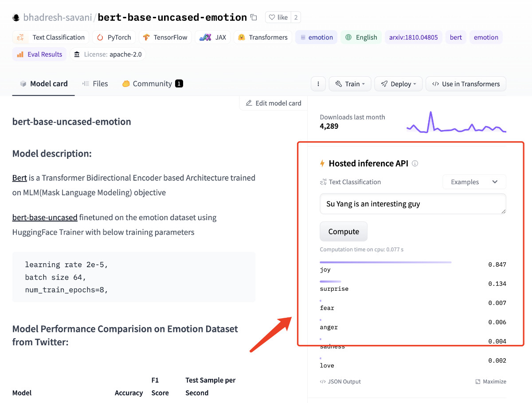532x403 pixels.
Task: Click the Hosted inference API info icon
Action: (415, 163)
